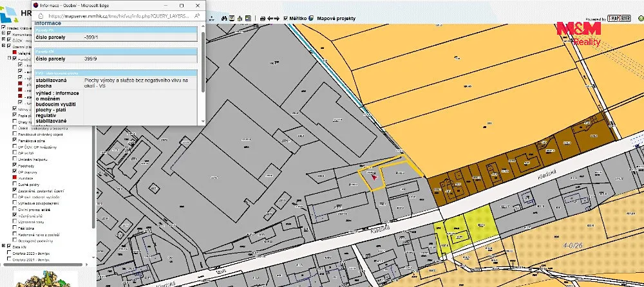
Task: Click the legend panel icon left of the print icon
Action: (x=248, y=18)
